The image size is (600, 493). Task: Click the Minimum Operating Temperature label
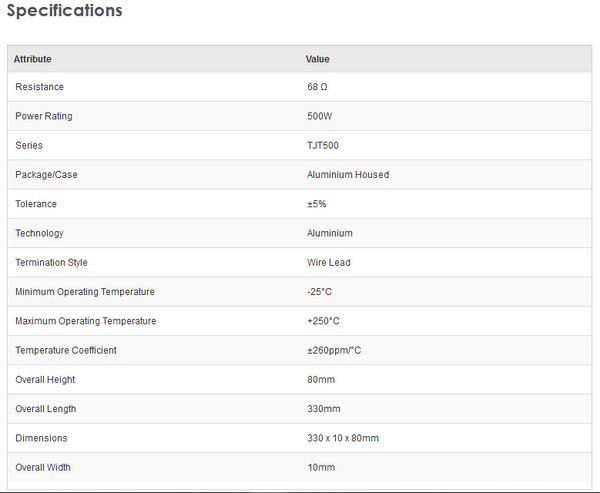tap(85, 292)
